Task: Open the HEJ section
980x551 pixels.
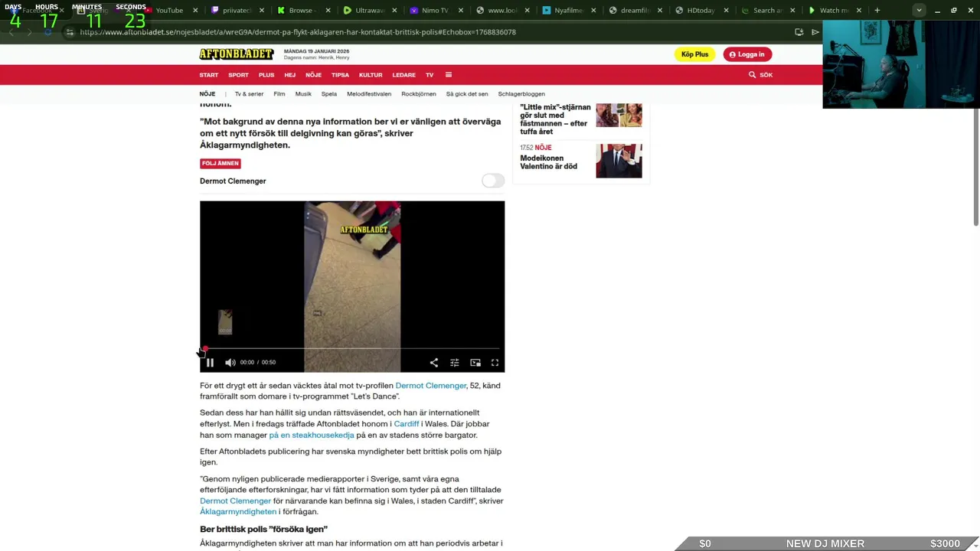Action: [x=290, y=75]
